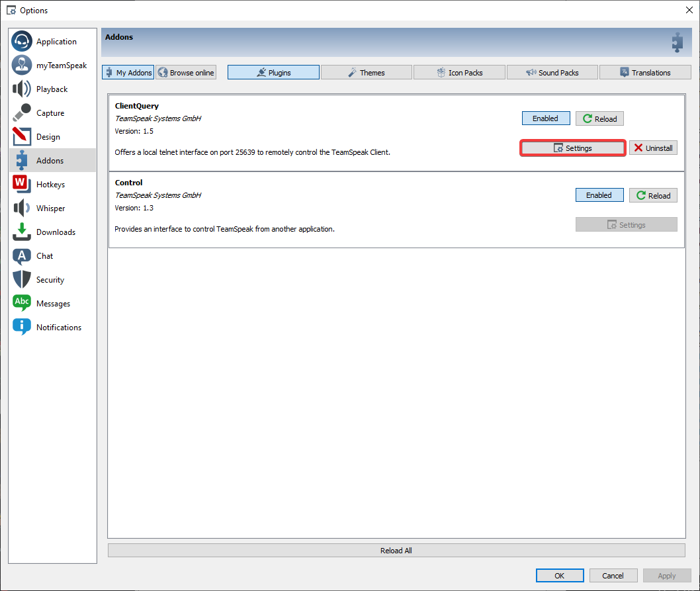
Task: Switch to My Addons view
Action: [128, 72]
